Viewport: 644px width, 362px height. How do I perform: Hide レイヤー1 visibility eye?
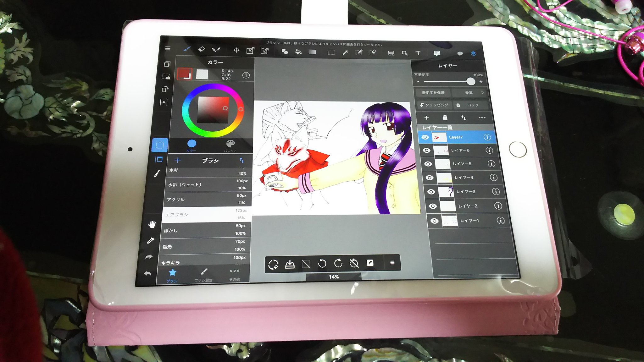[x=434, y=221]
